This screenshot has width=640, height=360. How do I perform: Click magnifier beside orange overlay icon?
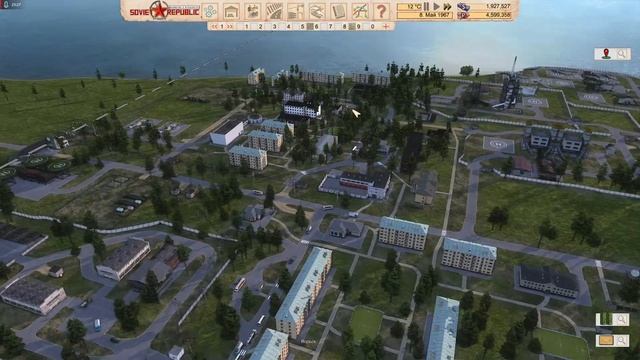(622, 340)
